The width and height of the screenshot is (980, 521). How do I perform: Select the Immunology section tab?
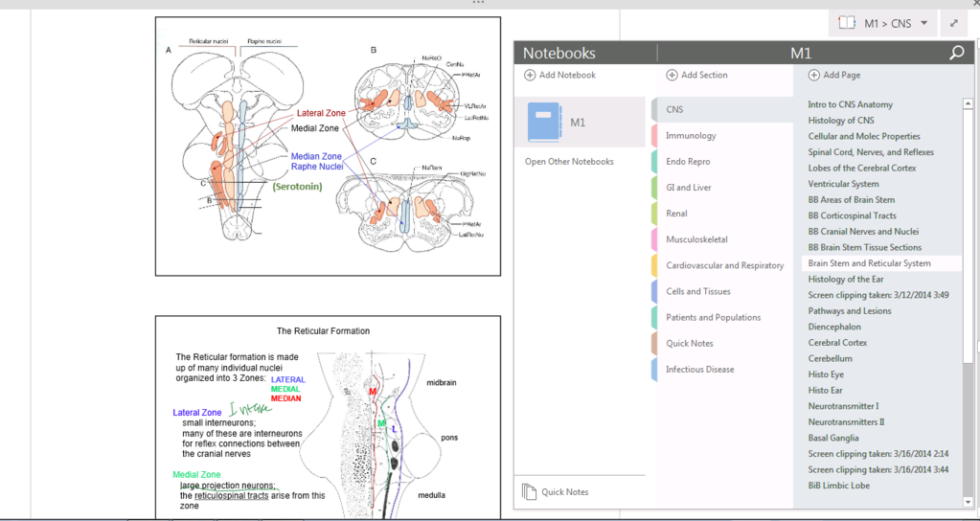691,136
